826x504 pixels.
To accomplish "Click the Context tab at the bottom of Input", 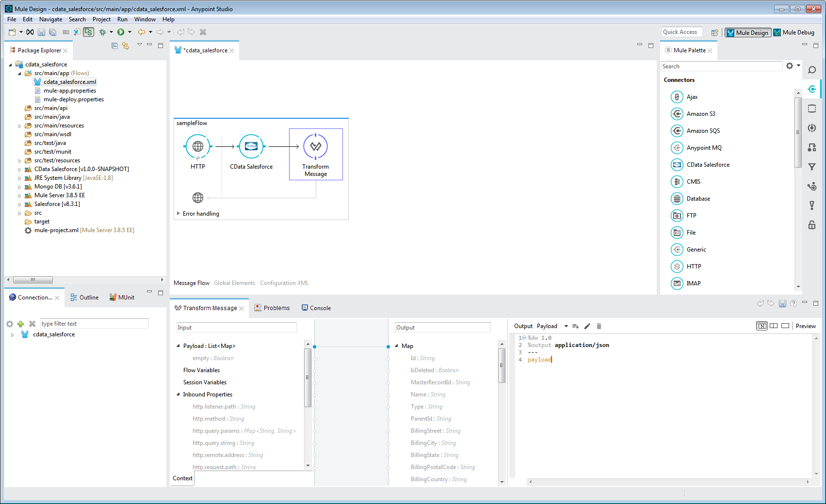I will pyautogui.click(x=182, y=478).
